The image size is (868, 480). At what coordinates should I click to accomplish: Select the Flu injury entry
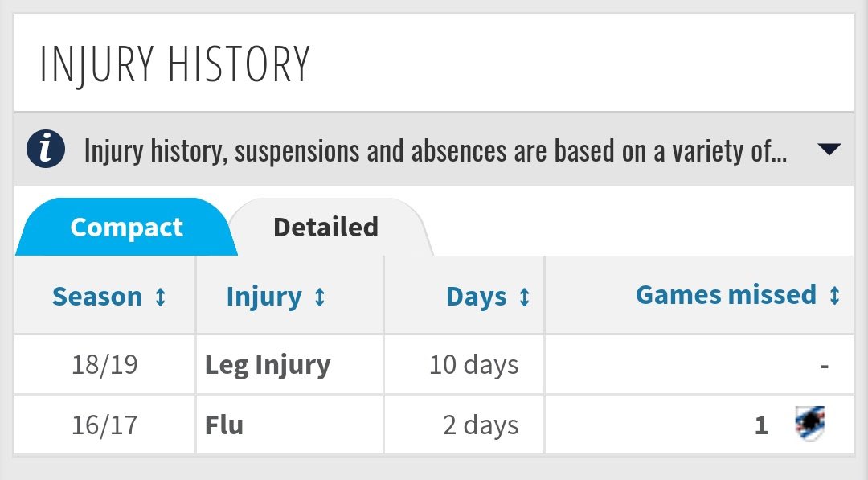(x=224, y=425)
